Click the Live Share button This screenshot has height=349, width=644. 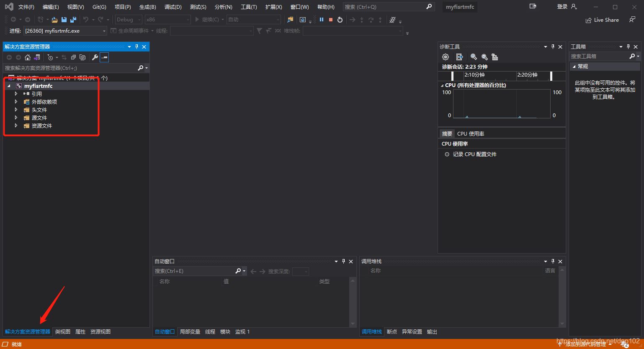602,20
